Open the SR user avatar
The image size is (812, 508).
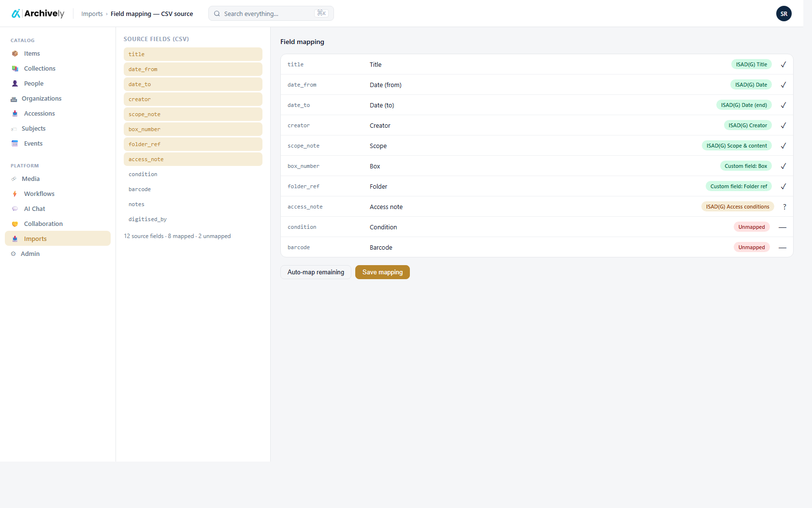click(x=784, y=14)
